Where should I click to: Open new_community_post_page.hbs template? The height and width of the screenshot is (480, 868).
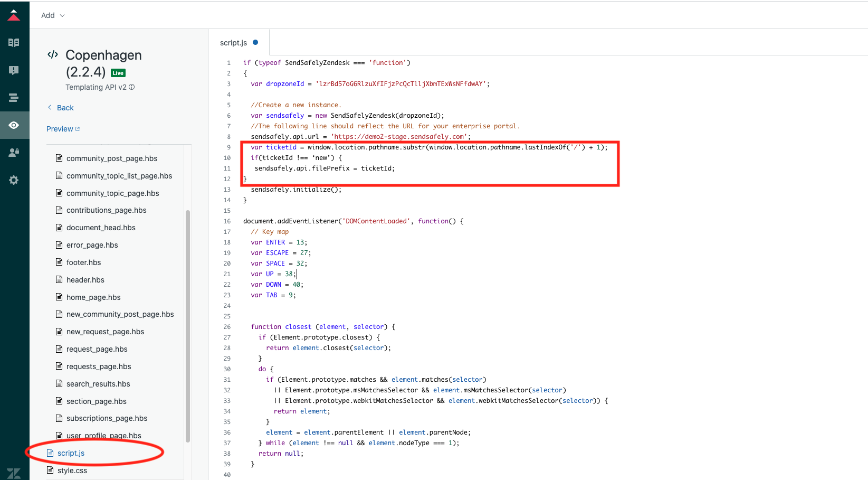point(120,314)
